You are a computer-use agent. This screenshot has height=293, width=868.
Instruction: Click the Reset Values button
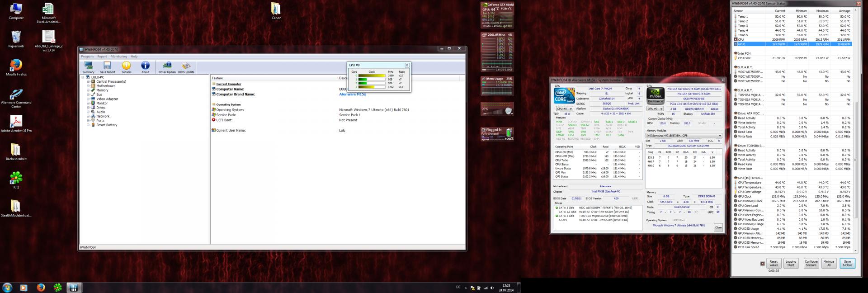[774, 263]
